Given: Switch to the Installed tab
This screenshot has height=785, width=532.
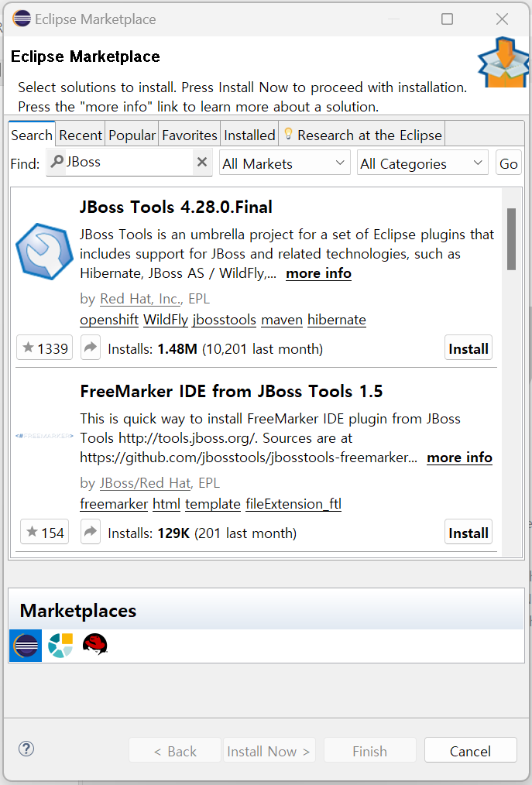Looking at the screenshot, I should pos(249,135).
